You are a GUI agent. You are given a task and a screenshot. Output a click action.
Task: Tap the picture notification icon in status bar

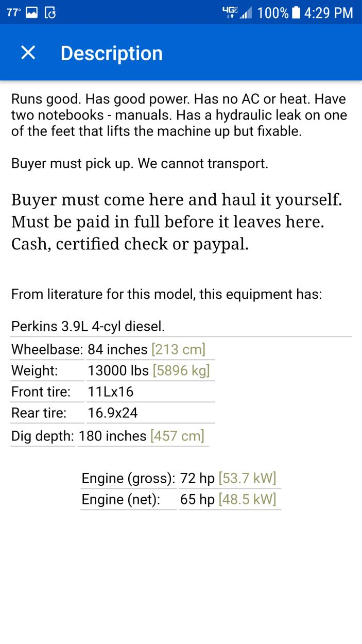click(x=32, y=13)
